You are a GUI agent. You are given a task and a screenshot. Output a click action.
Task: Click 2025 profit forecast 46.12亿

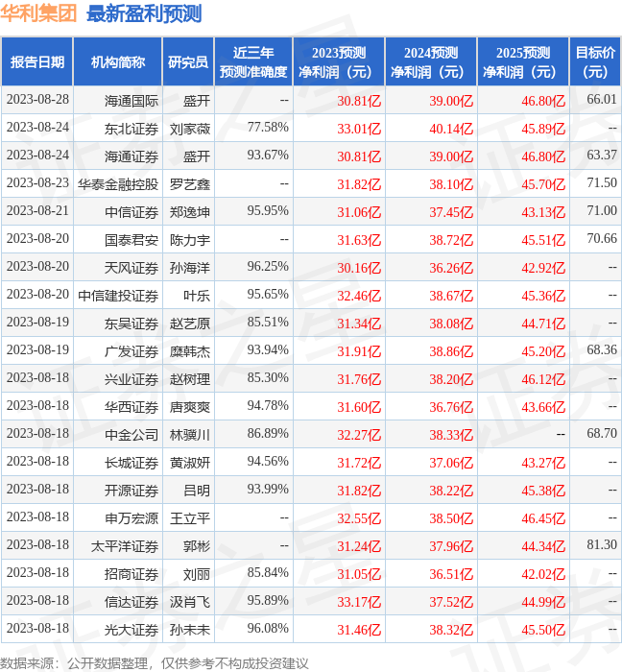[543, 380]
